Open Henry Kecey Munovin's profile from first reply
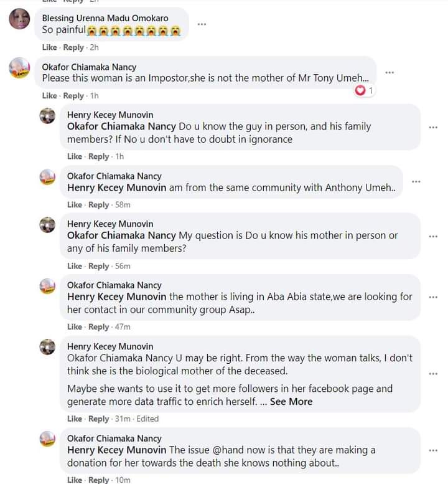Viewport: 448px width, 484px height. [110, 115]
